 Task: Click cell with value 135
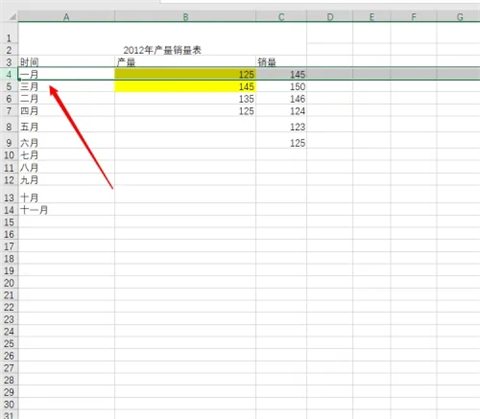pyautogui.click(x=185, y=99)
